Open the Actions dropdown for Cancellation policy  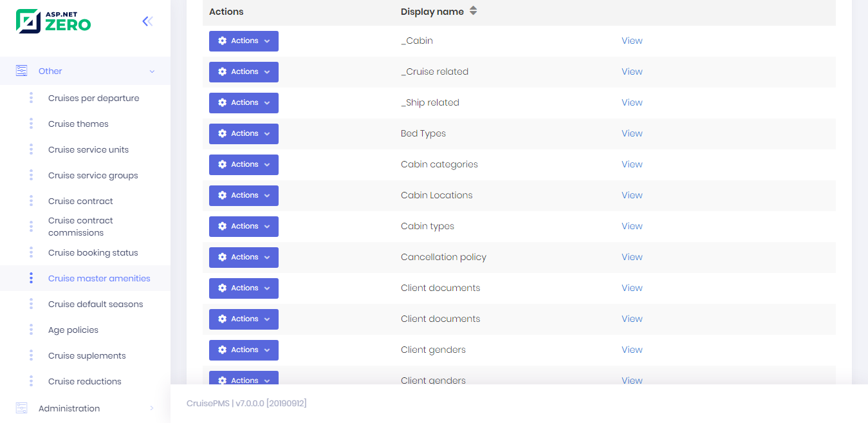[x=244, y=257]
